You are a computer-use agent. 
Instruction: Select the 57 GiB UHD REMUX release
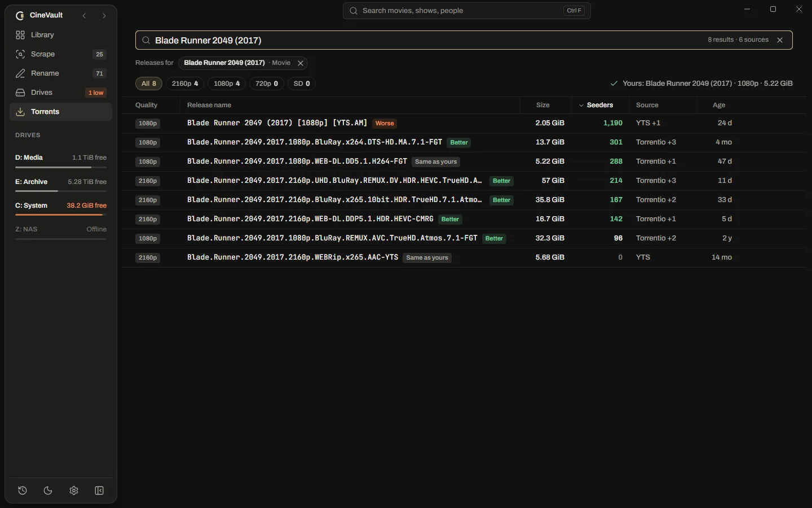464,181
